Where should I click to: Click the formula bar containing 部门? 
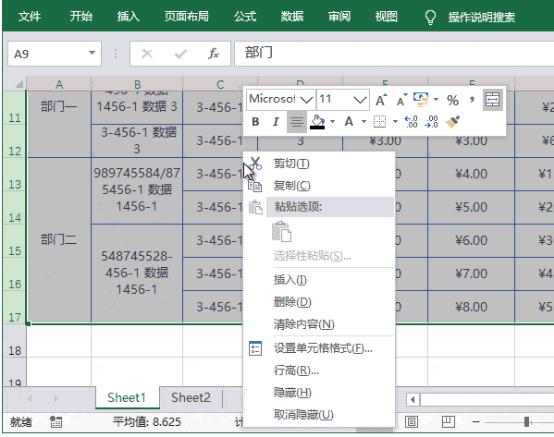click(394, 54)
